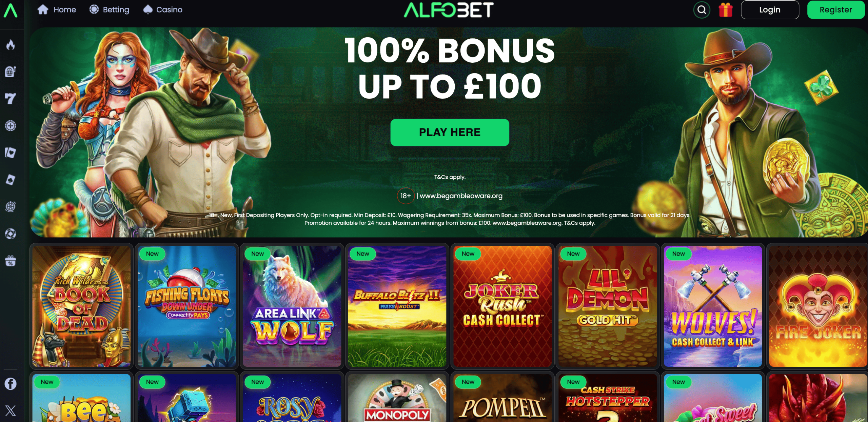Click the Login button

770,10
